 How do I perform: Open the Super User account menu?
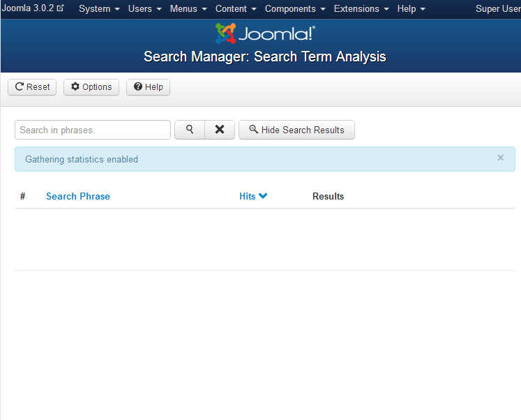coord(498,8)
